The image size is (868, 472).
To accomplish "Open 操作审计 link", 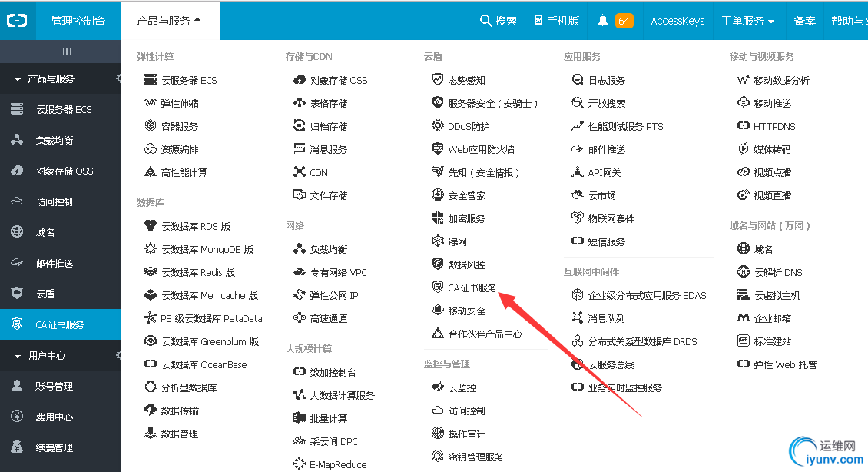I will tap(467, 434).
